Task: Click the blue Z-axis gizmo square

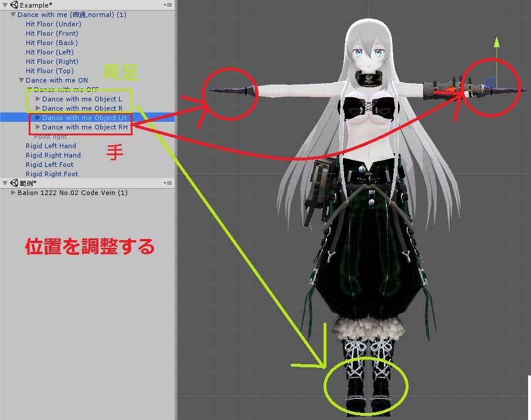Action: [490, 82]
